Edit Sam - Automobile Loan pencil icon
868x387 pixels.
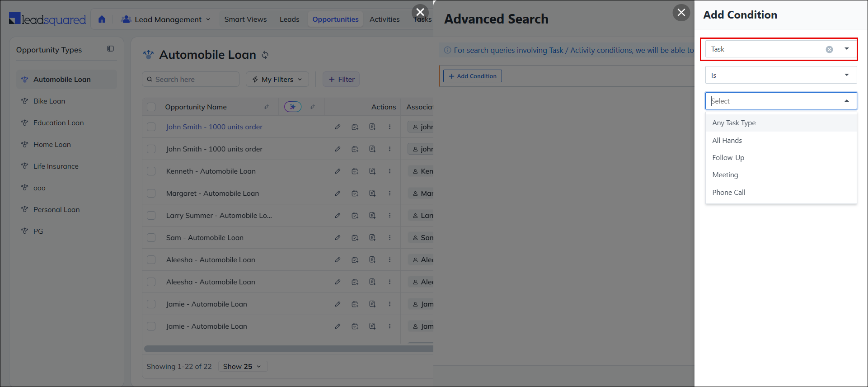point(338,238)
